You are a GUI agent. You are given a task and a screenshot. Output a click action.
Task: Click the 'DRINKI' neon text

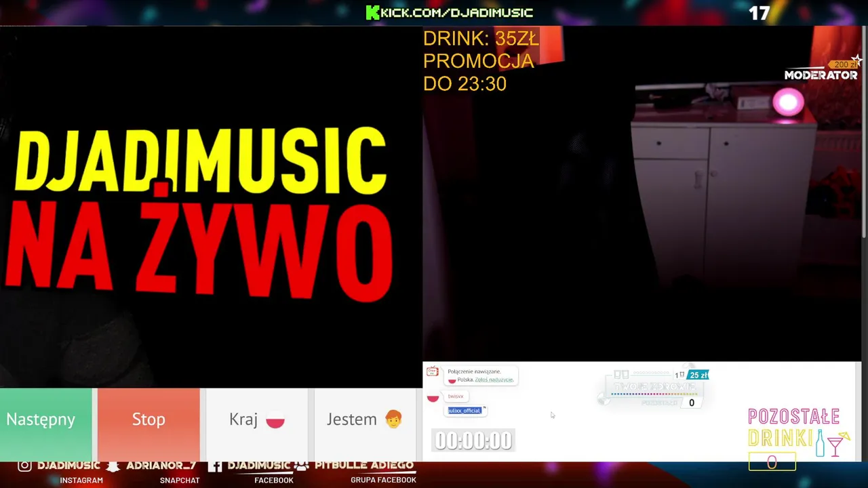(x=781, y=437)
